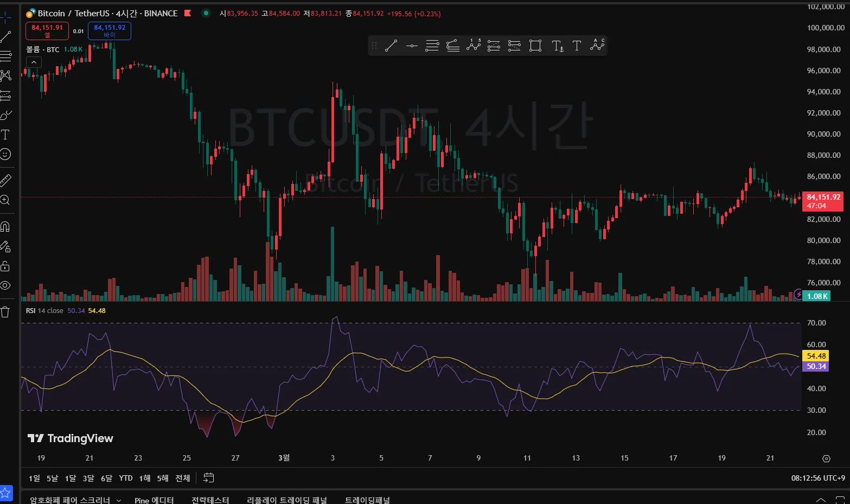Screen dimensions: 850x504
Task: Open the Pine 에디터 tab
Action: (154, 500)
